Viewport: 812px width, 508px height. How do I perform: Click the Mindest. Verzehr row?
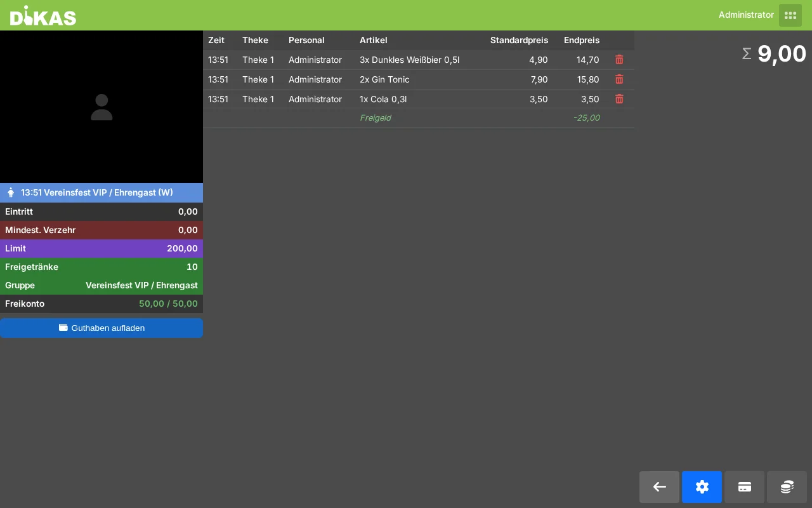click(101, 230)
